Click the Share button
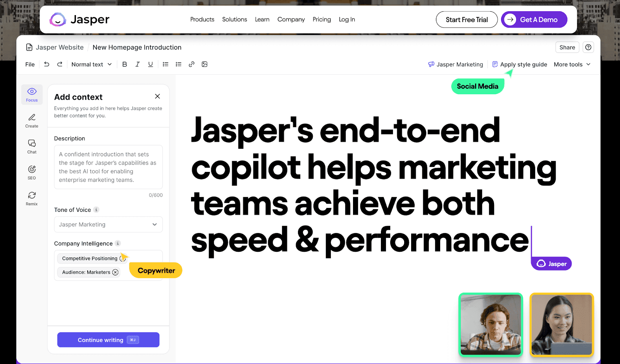The width and height of the screenshot is (620, 364). (x=567, y=47)
